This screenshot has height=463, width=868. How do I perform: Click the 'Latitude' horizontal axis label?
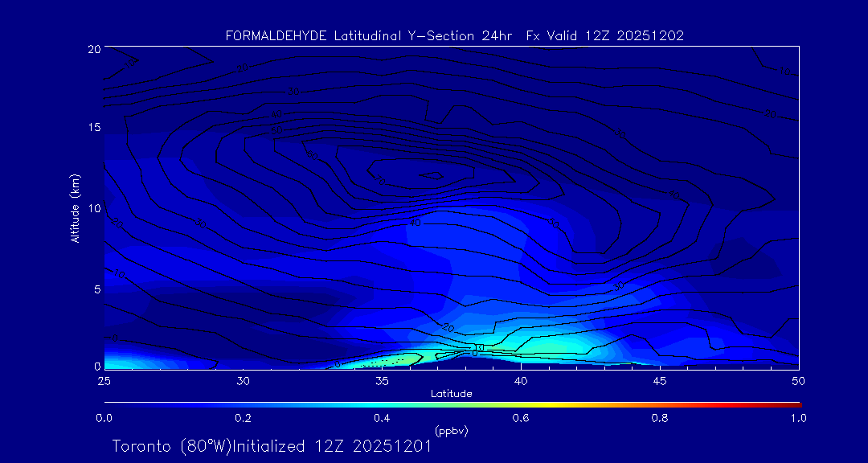tap(451, 394)
